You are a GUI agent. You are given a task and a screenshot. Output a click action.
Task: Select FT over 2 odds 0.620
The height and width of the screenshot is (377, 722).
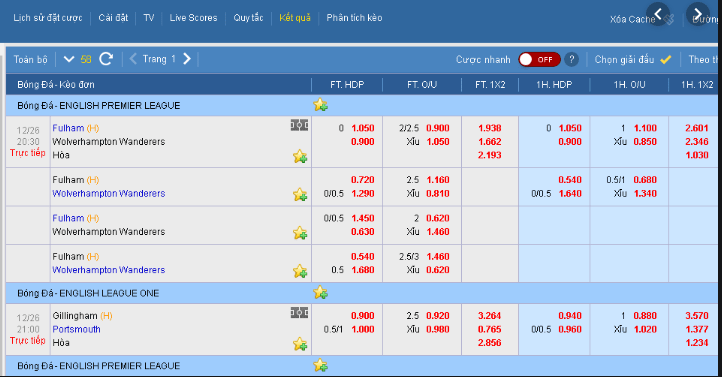pos(437,218)
